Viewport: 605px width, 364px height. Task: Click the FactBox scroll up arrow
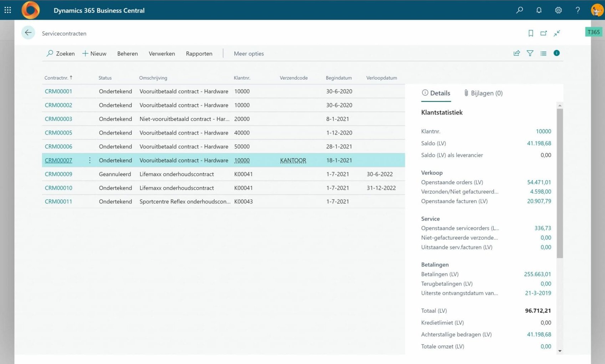tap(560, 105)
